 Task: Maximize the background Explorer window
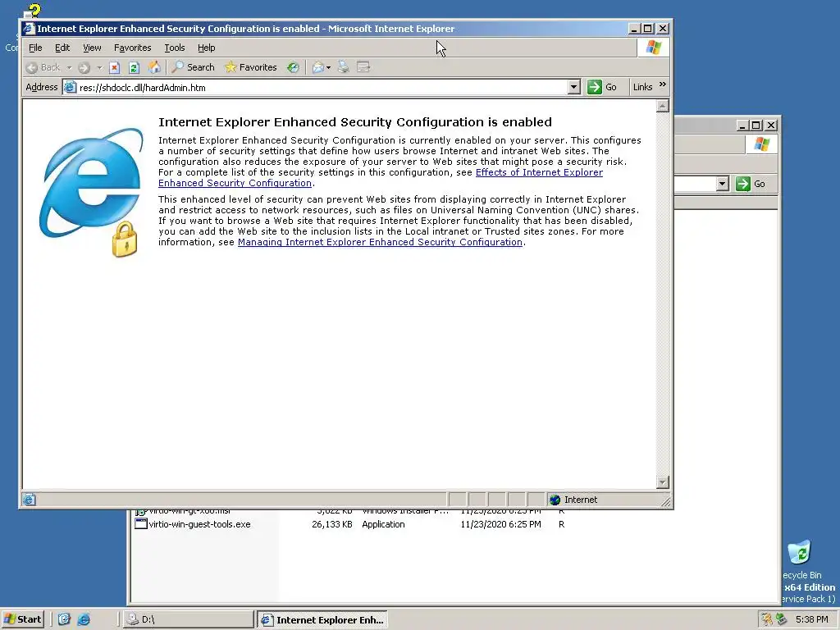click(x=756, y=126)
